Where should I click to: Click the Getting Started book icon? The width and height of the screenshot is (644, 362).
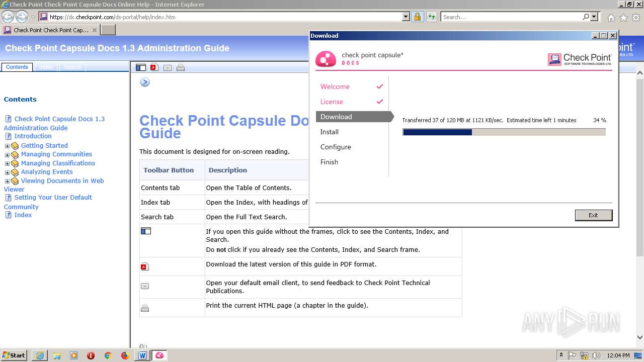[x=15, y=146]
